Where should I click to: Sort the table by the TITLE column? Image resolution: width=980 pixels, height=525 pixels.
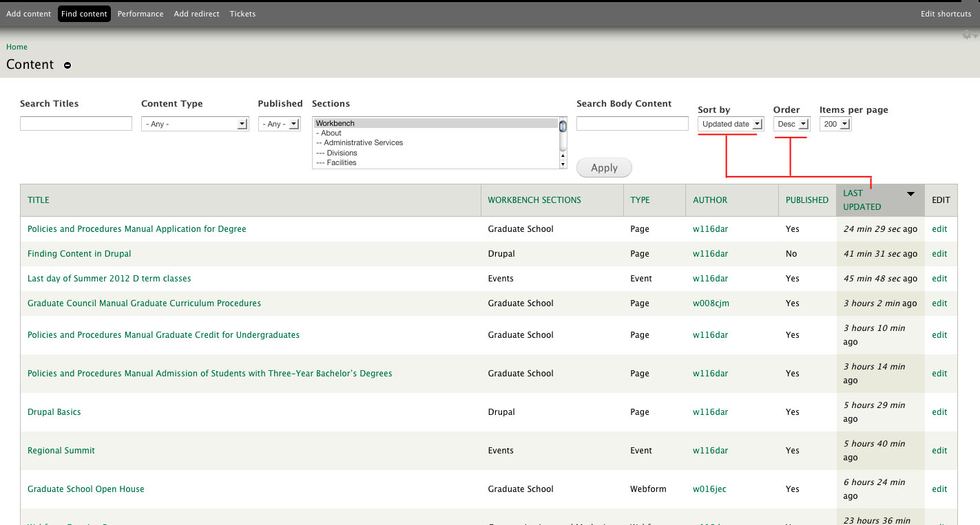(x=38, y=200)
